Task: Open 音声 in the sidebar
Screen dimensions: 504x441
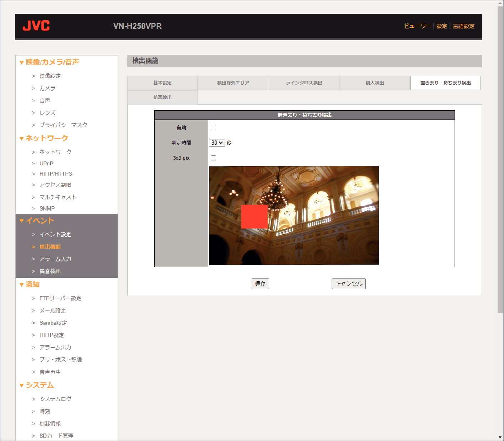Action: [45, 101]
